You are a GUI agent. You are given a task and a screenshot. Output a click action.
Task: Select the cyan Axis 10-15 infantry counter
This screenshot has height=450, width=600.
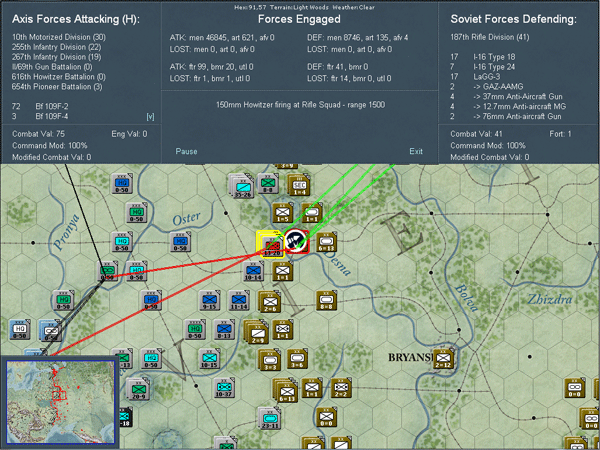point(209,359)
